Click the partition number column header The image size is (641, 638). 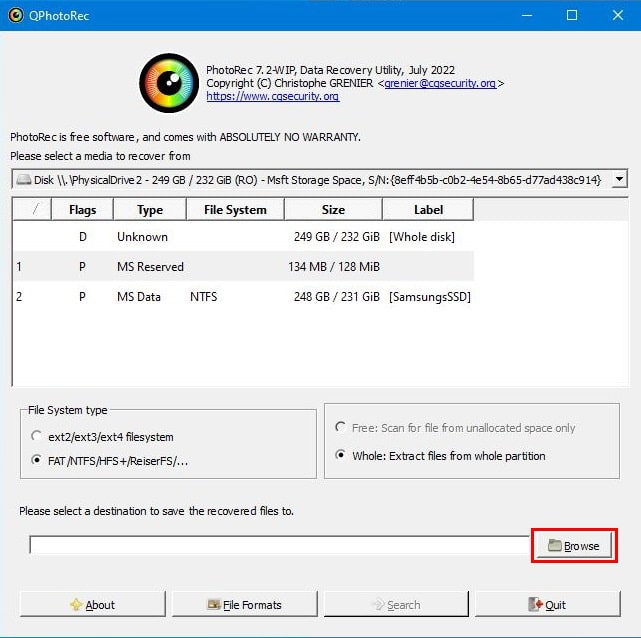[32, 210]
